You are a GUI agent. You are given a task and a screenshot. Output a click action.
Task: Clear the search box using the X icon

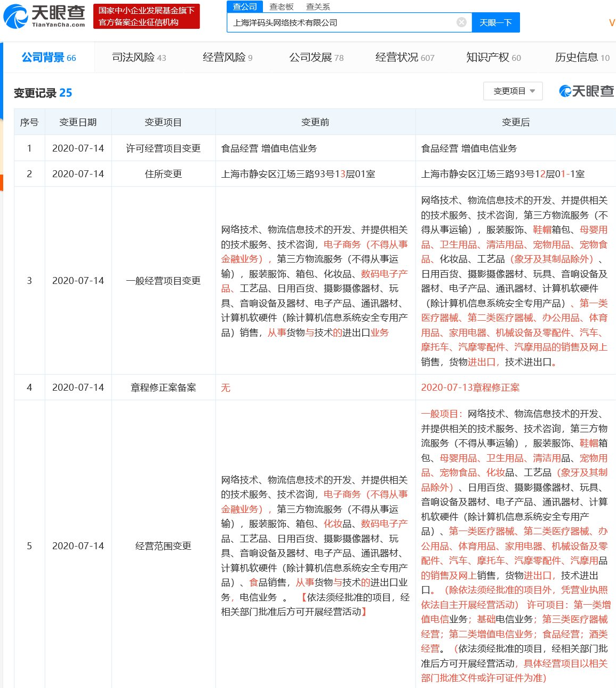point(461,21)
